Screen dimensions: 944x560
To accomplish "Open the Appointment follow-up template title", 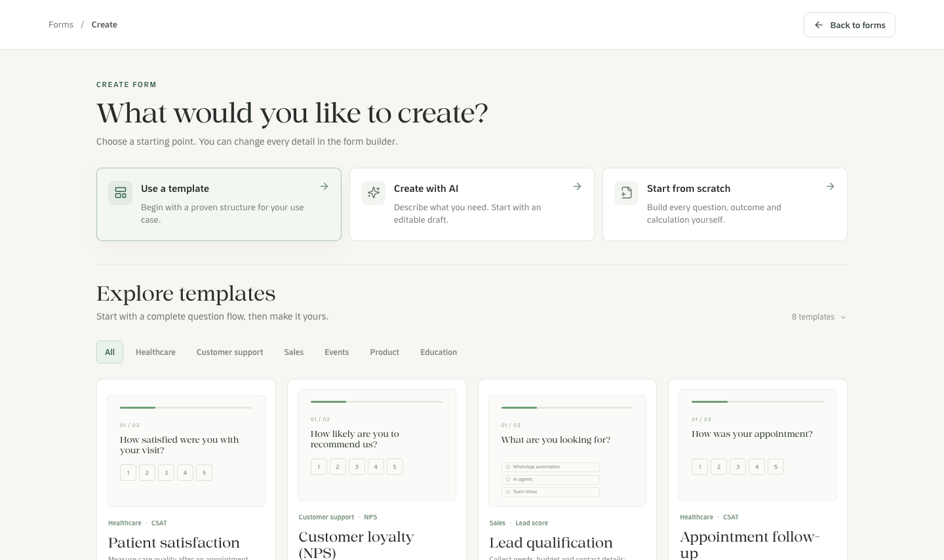I will click(x=750, y=545).
